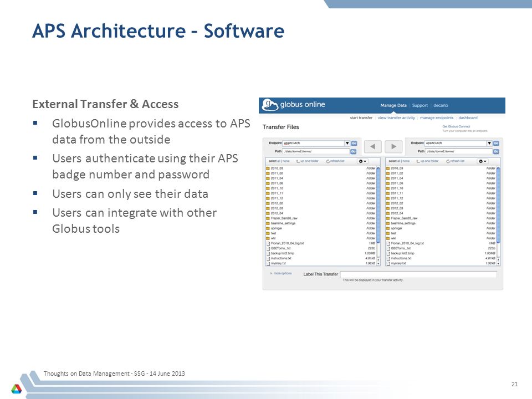Viewport: 532px width, 399px height.
Task: Click the left pane vertical scrollbar thumb
Action: pyautogui.click(x=378, y=204)
